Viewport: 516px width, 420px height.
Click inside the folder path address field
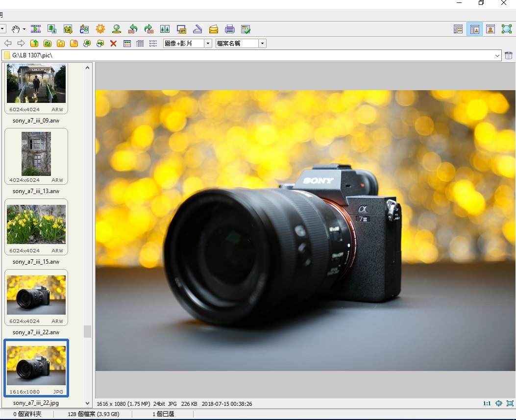tap(252, 55)
